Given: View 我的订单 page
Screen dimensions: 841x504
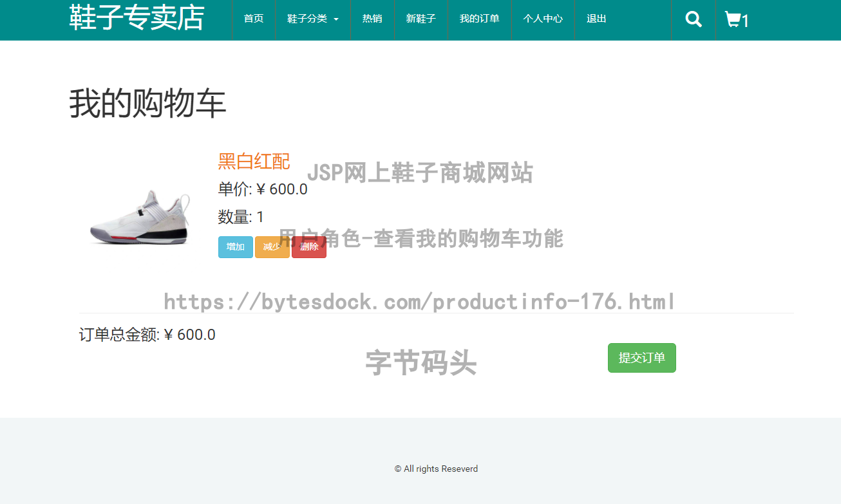Looking at the screenshot, I should 480,19.
